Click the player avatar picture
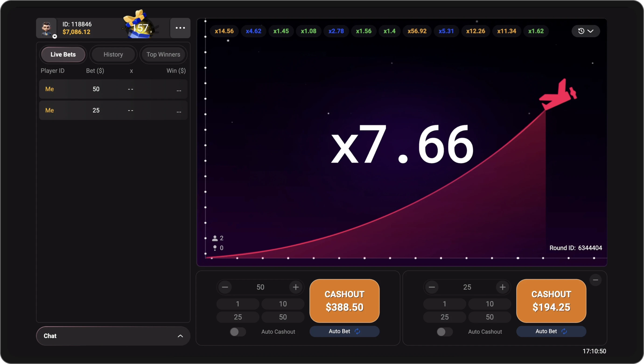This screenshot has width=644, height=364. click(x=46, y=28)
